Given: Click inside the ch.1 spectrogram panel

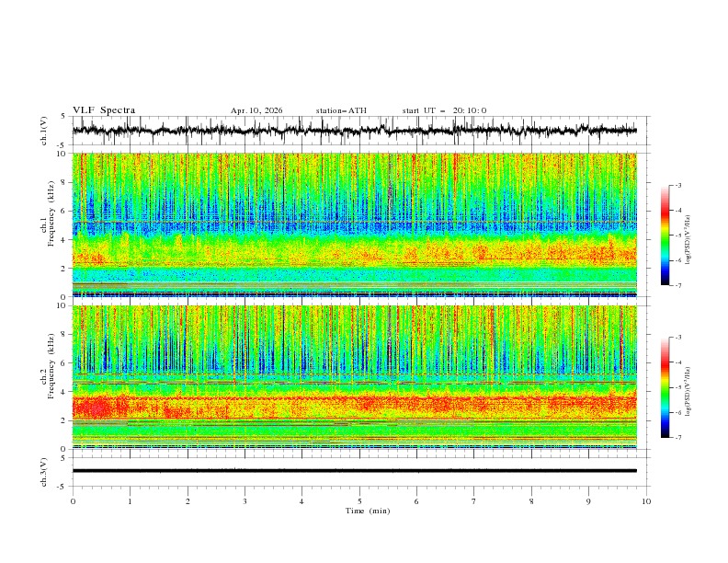Looking at the screenshot, I should tap(354, 224).
